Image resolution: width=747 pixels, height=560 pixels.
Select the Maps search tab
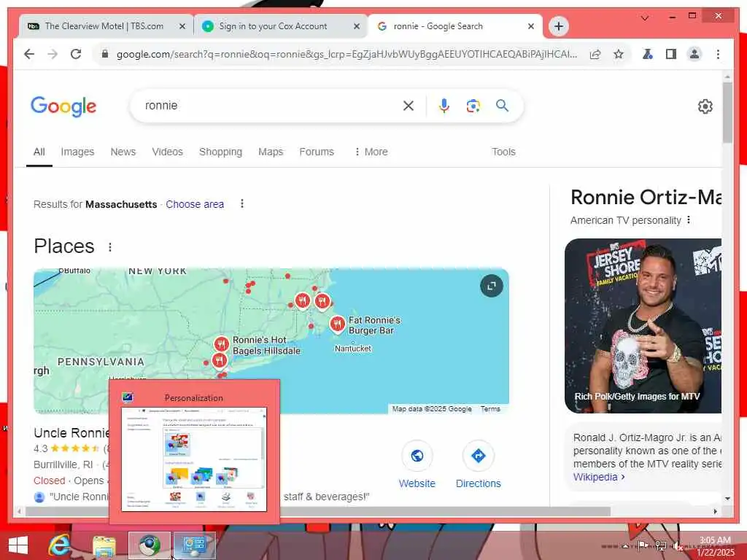coord(271,152)
